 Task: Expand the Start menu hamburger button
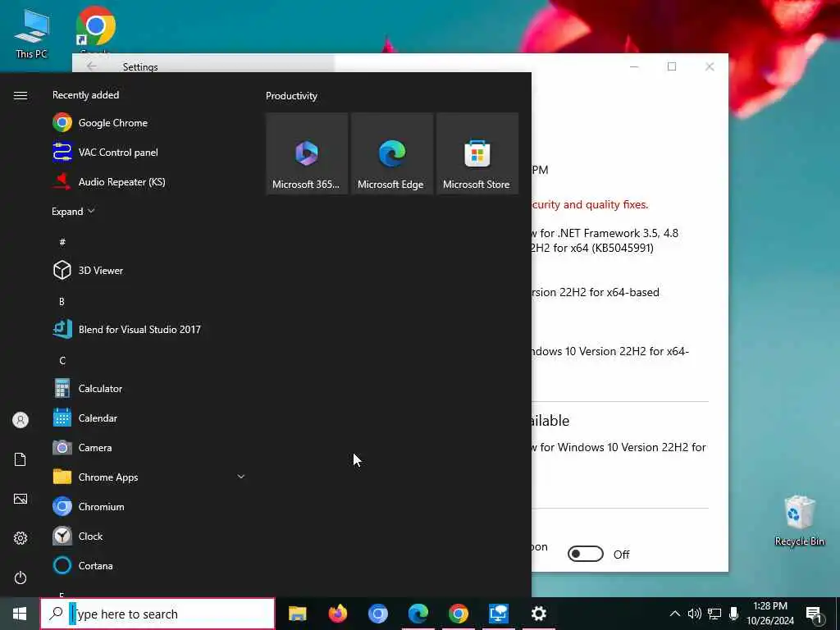pyautogui.click(x=21, y=95)
